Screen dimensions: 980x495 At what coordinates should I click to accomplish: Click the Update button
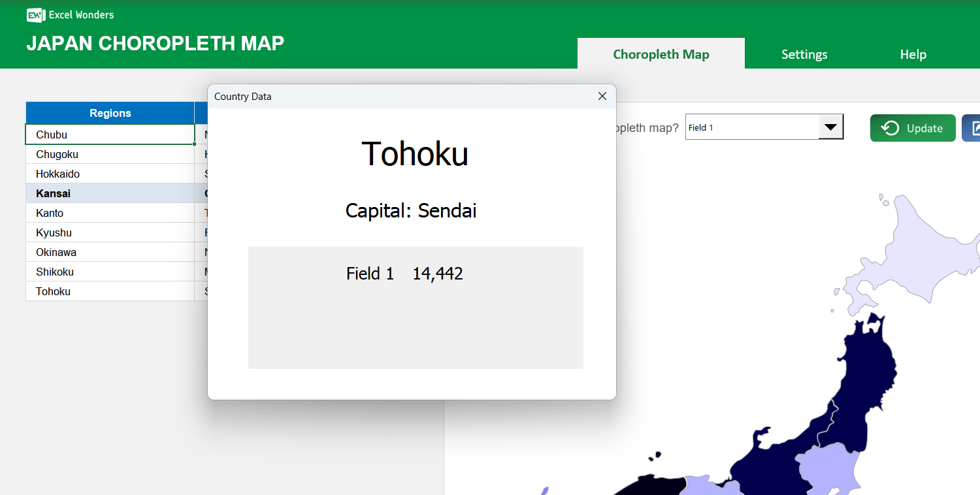pyautogui.click(x=913, y=128)
